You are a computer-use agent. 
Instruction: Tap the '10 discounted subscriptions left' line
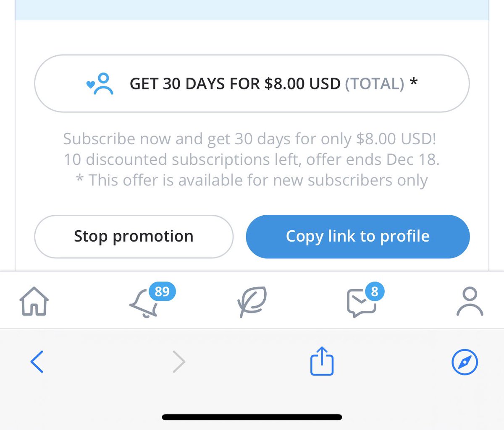(252, 159)
